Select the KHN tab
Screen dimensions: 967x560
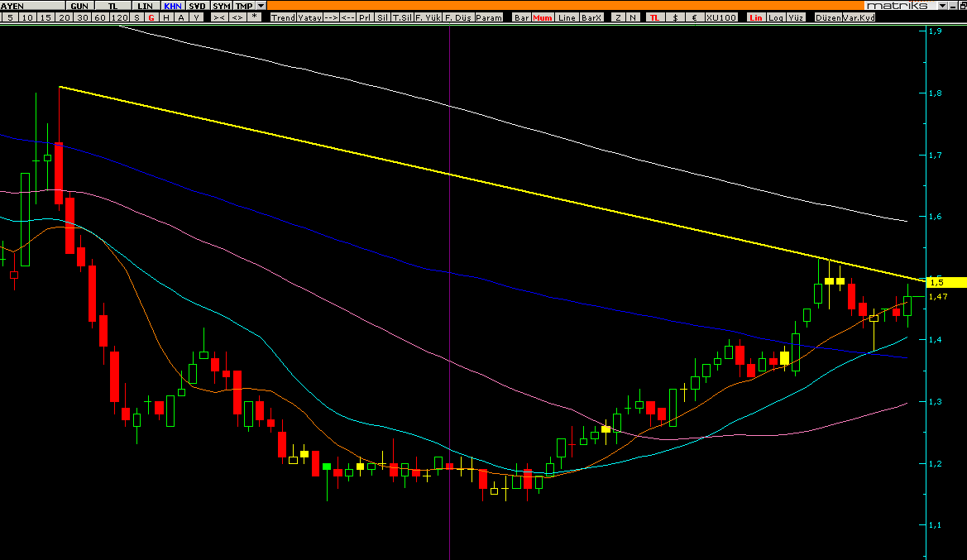tap(173, 6)
